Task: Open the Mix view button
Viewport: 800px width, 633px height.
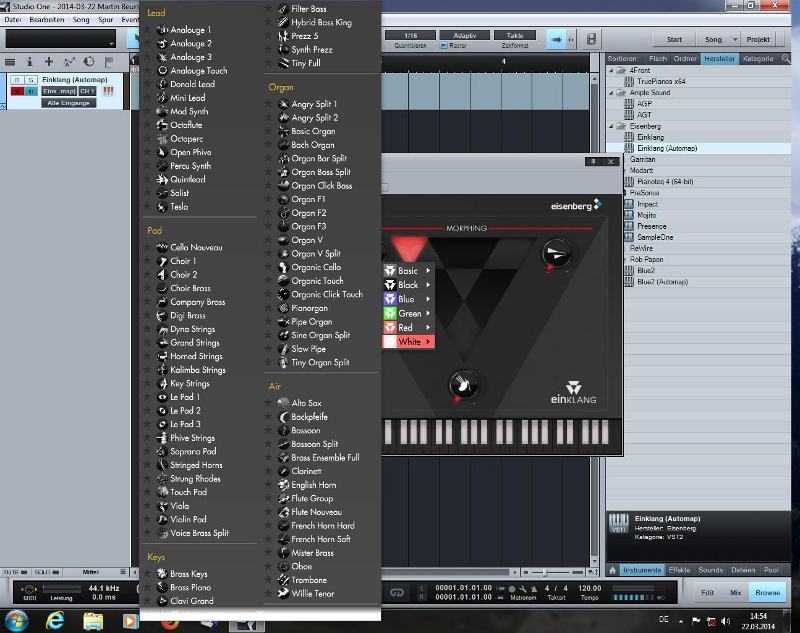Action: (735, 593)
